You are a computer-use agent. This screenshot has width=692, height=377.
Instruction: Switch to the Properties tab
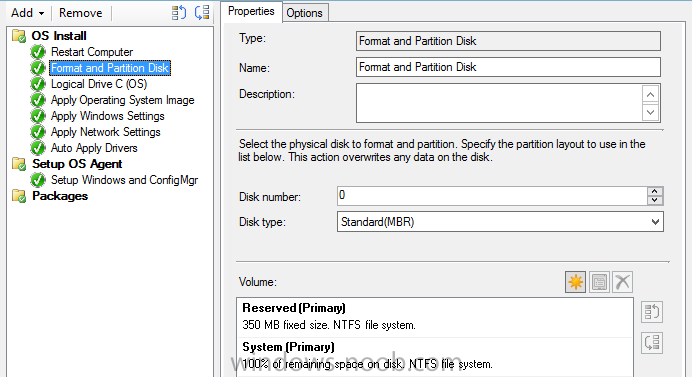[251, 11]
